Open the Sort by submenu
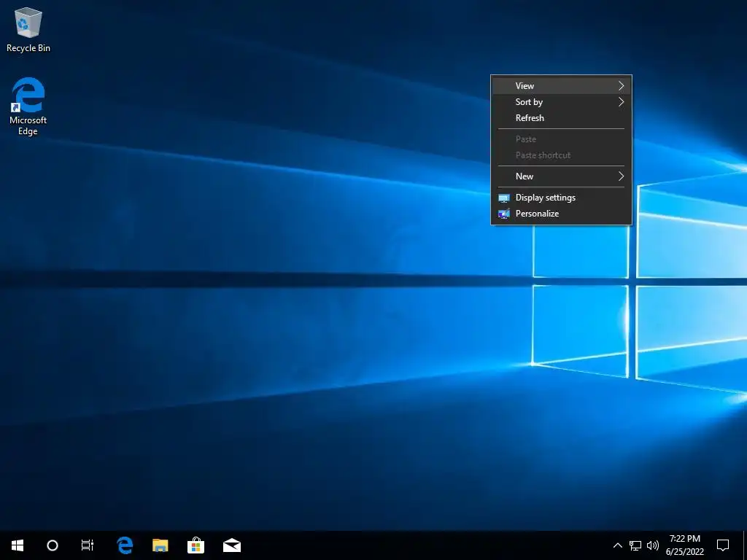The image size is (747, 560). point(561,102)
